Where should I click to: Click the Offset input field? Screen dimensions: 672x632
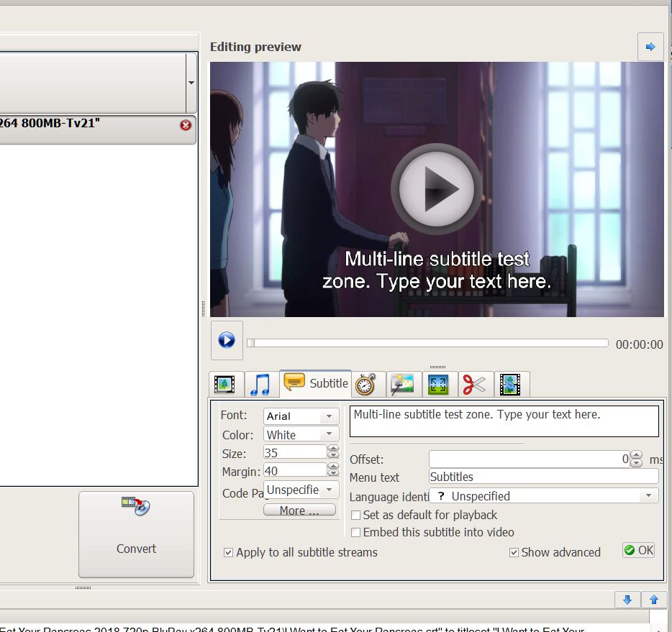coord(530,459)
